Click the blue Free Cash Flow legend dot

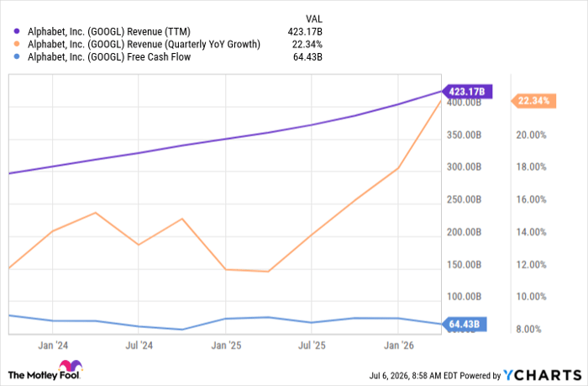[17, 56]
